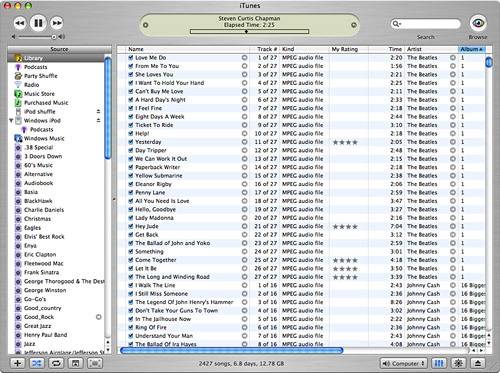Open the search field magnifier dropdown

point(396,24)
